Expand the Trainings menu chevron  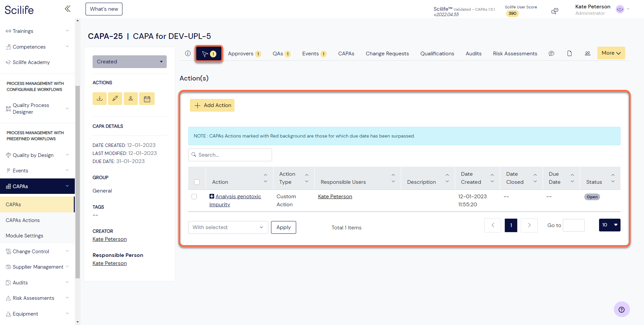click(x=67, y=31)
